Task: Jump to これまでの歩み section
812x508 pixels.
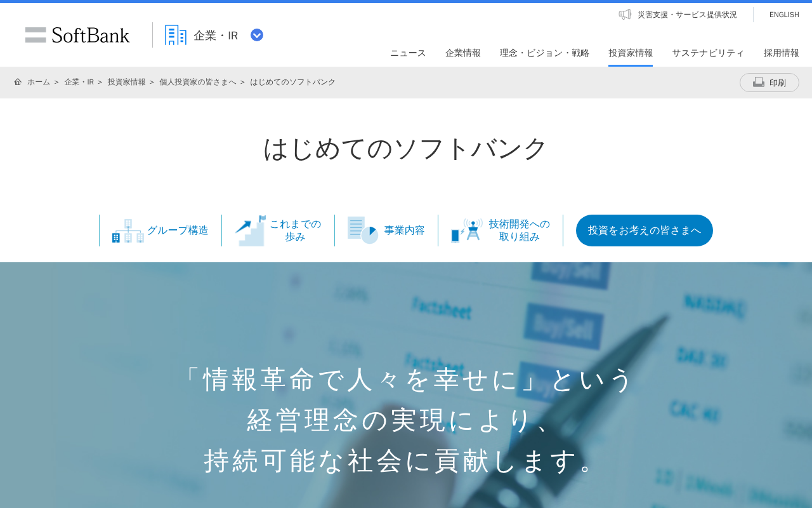Action: (x=295, y=231)
